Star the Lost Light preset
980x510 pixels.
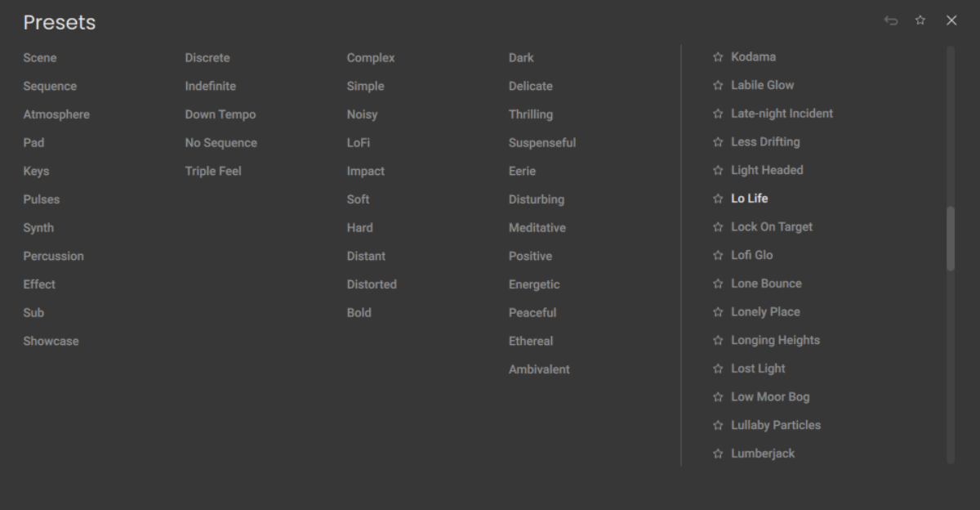tap(718, 369)
